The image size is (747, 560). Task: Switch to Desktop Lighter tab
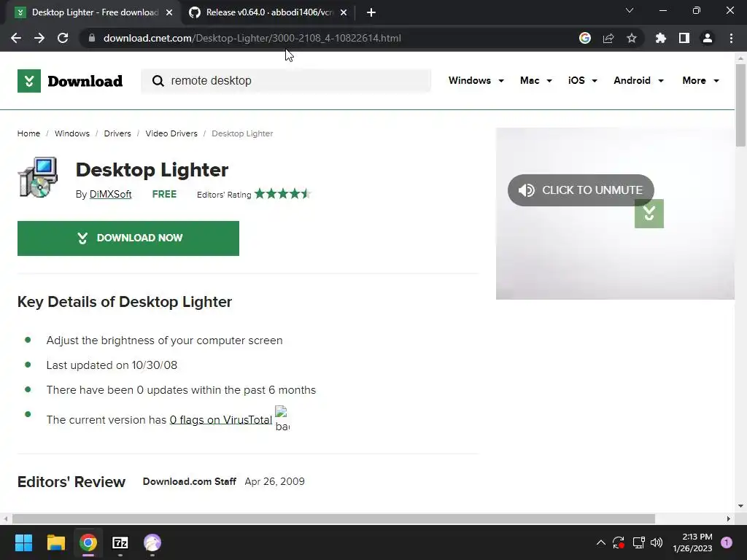pos(95,12)
